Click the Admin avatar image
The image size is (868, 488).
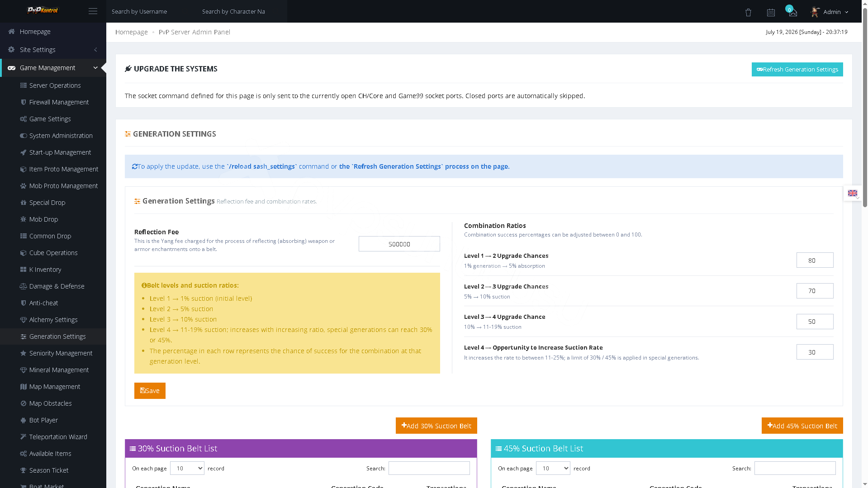click(x=815, y=12)
